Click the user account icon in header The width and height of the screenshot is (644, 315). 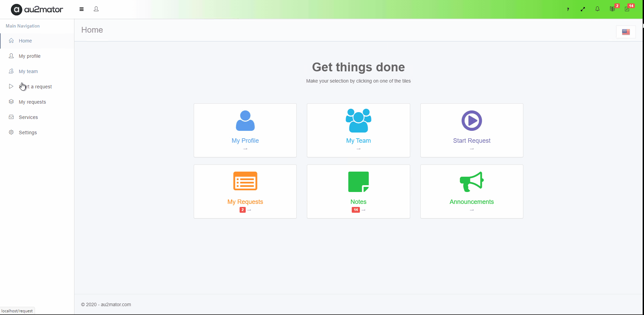(96, 9)
